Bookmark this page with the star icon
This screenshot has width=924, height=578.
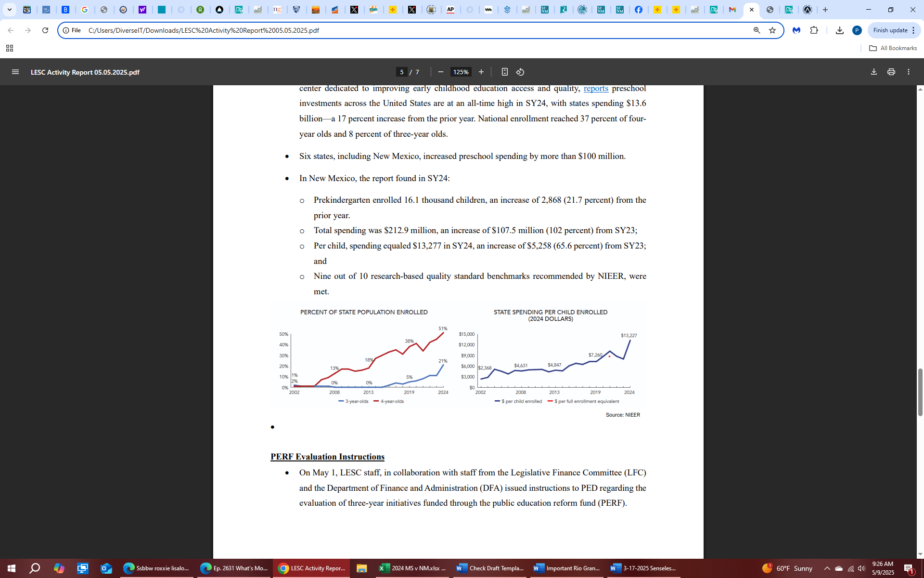point(772,30)
